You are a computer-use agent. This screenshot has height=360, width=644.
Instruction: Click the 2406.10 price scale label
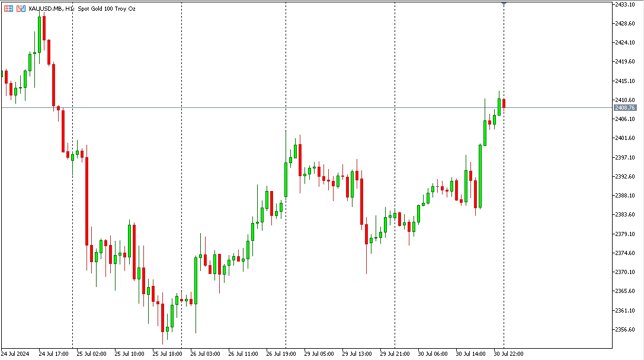click(x=624, y=119)
